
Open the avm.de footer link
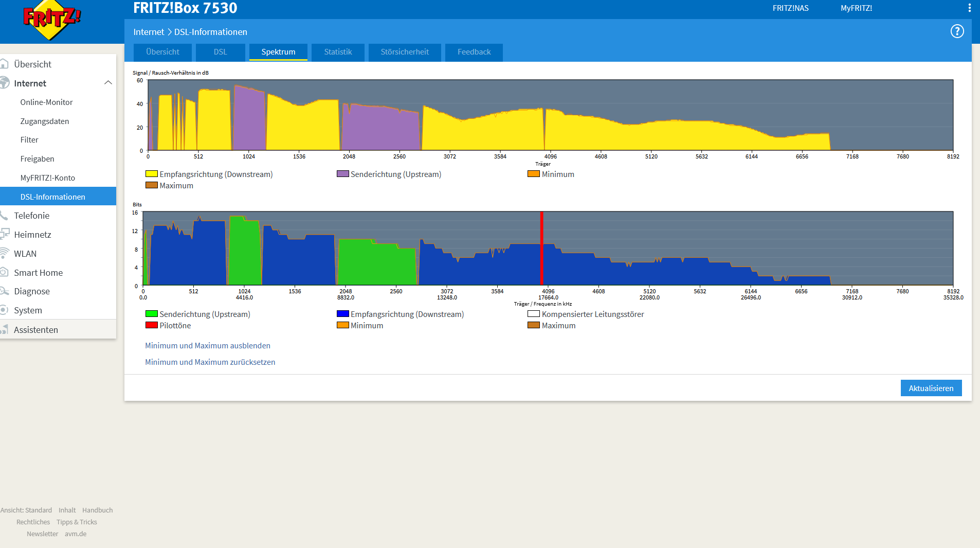pyautogui.click(x=76, y=534)
